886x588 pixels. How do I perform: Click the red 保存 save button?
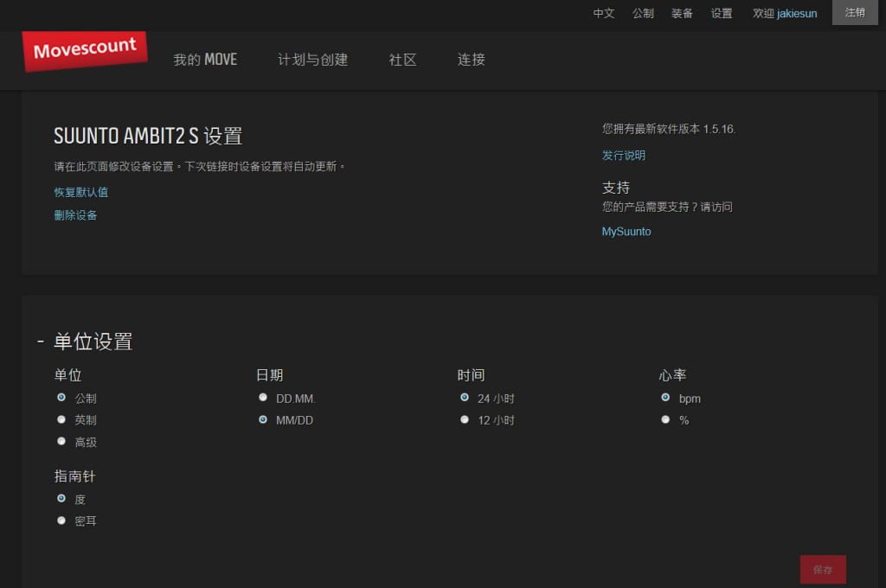[823, 570]
